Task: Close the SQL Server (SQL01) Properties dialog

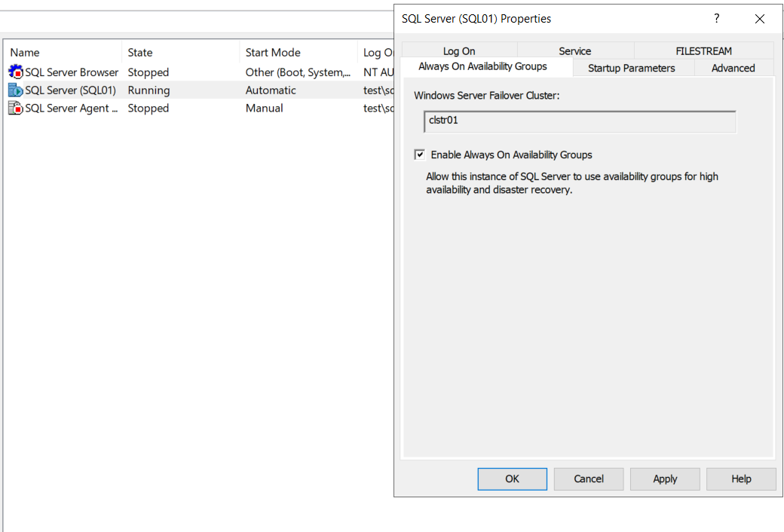Action: point(760,19)
